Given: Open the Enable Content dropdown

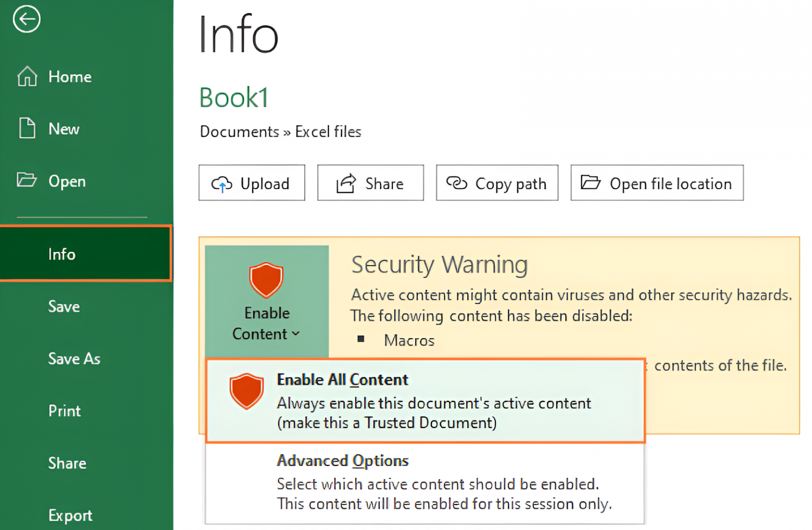Looking at the screenshot, I should 266,323.
